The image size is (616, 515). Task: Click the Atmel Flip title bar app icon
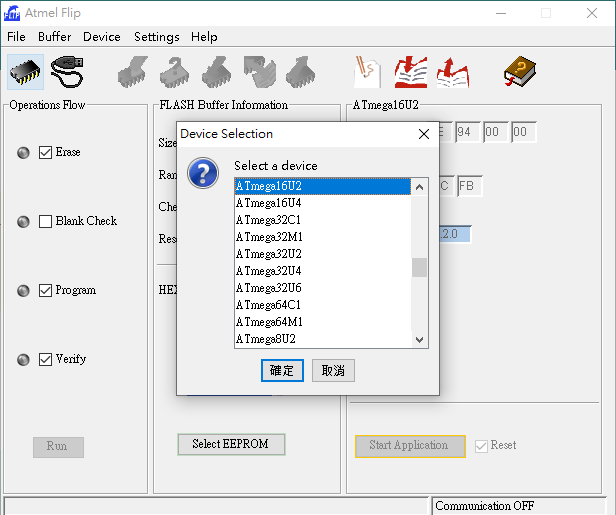[12, 13]
